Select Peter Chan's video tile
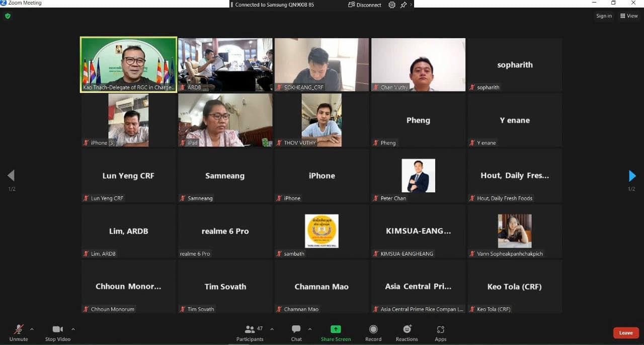The image size is (644, 345). 418,176
